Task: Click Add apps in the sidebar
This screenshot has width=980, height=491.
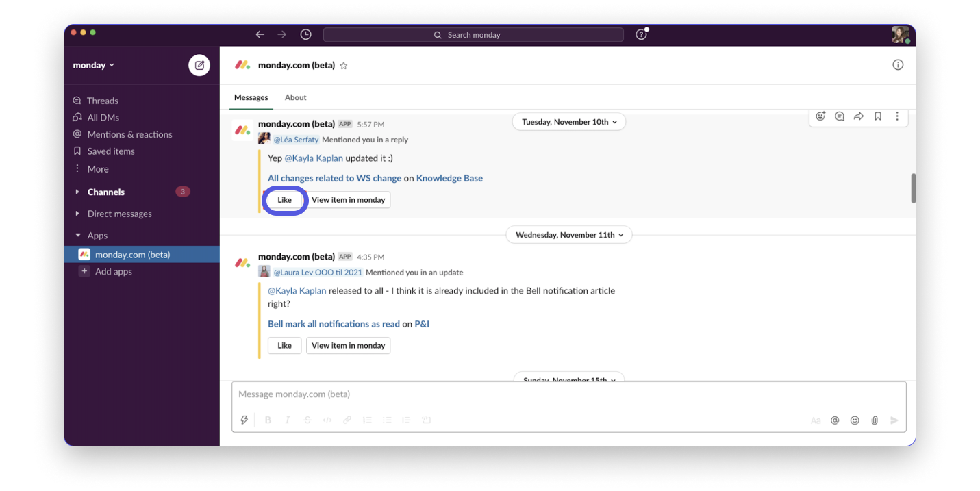Action: point(106,272)
